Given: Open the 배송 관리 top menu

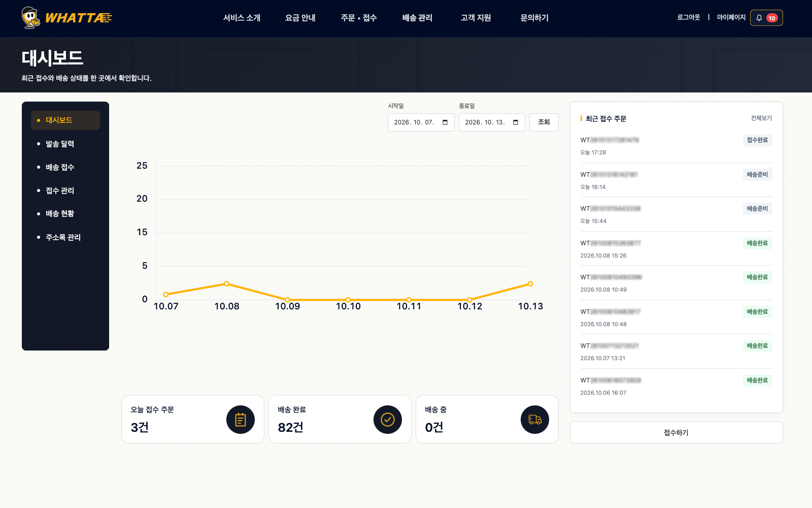Looking at the screenshot, I should (417, 18).
